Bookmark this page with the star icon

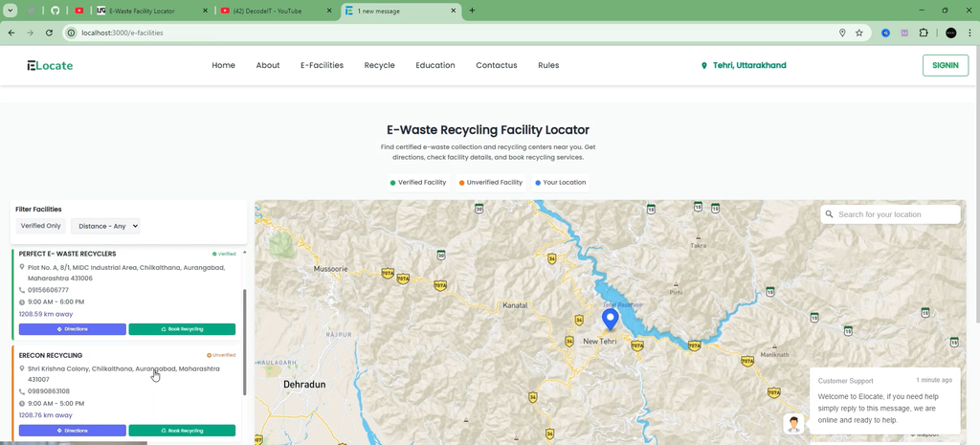[x=859, y=33]
